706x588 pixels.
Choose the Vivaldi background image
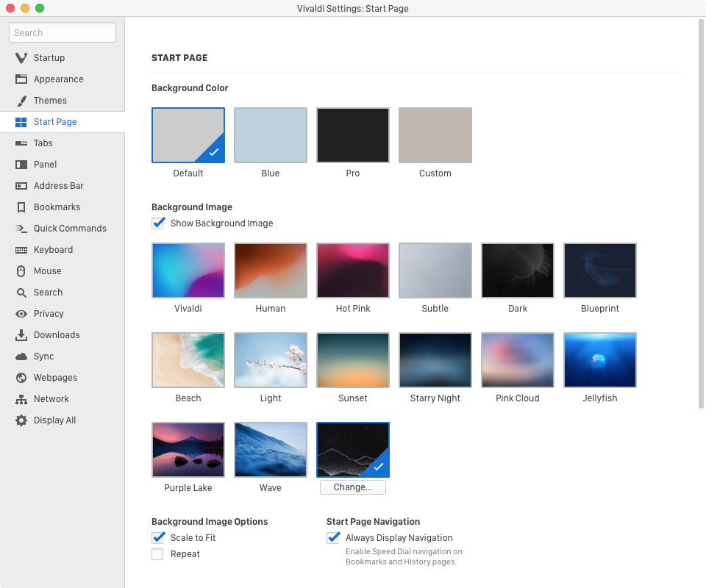pyautogui.click(x=188, y=270)
